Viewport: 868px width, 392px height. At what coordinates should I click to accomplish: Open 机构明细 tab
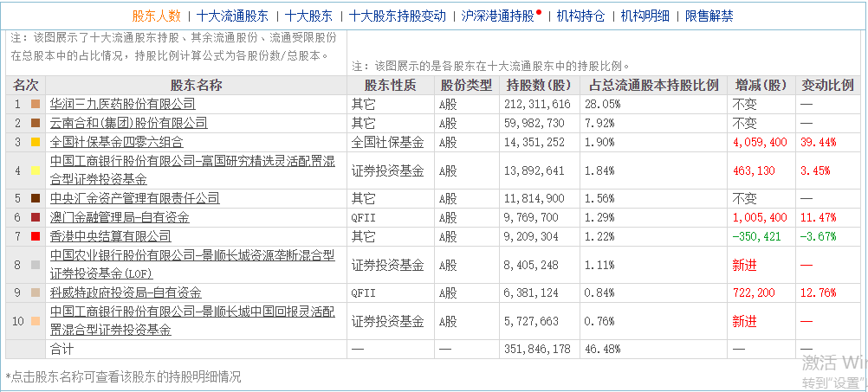(x=645, y=16)
